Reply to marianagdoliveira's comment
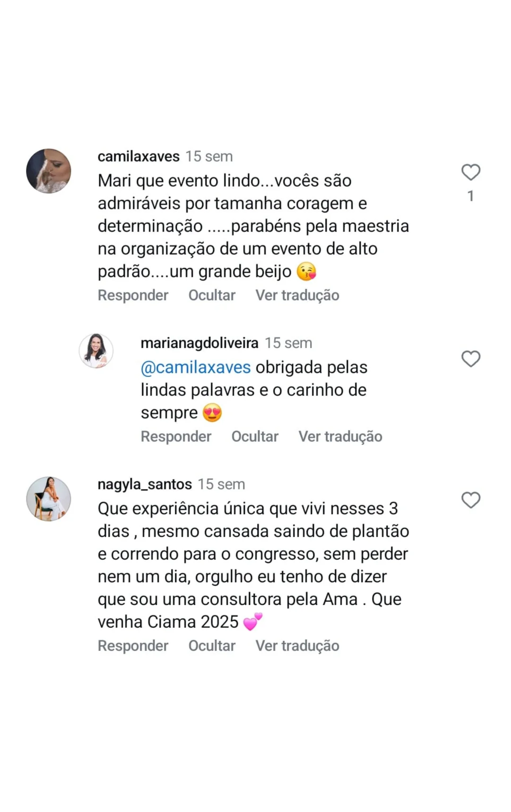This screenshot has height=812, width=511. (176, 436)
